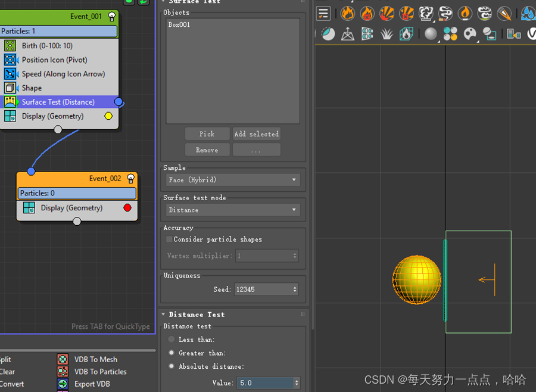536x392 pixels.
Task: Toggle the Event_001 lightbulb icon
Action: (x=111, y=17)
